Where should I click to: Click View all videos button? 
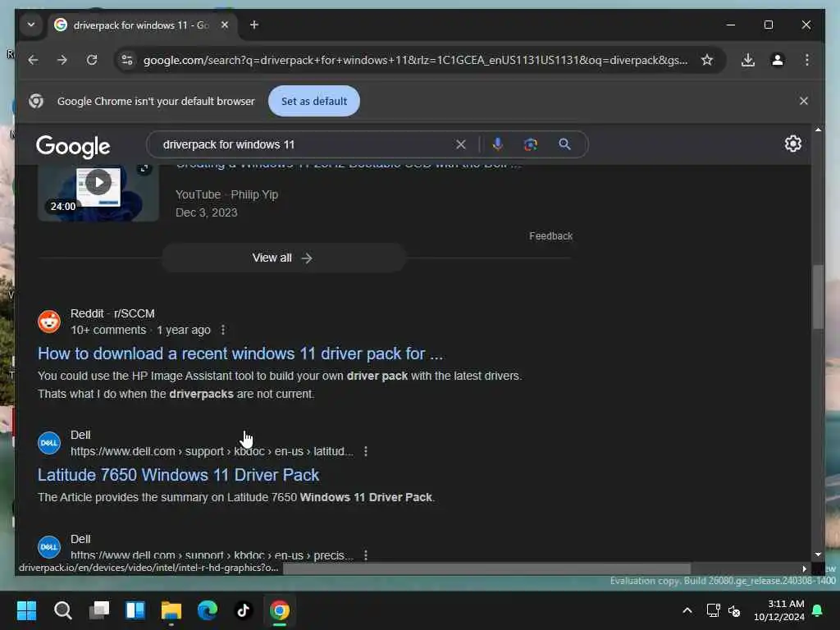click(x=283, y=258)
